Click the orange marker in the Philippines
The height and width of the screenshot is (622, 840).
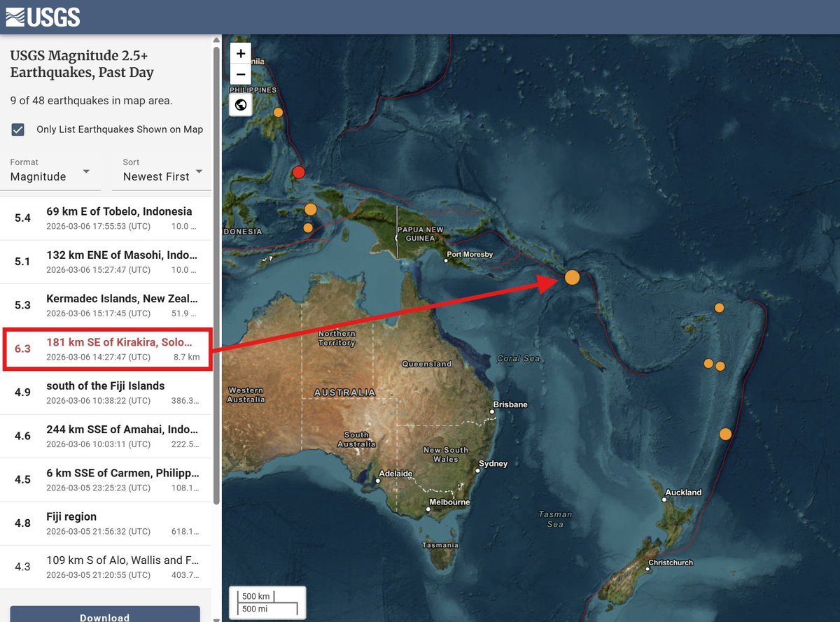click(278, 112)
